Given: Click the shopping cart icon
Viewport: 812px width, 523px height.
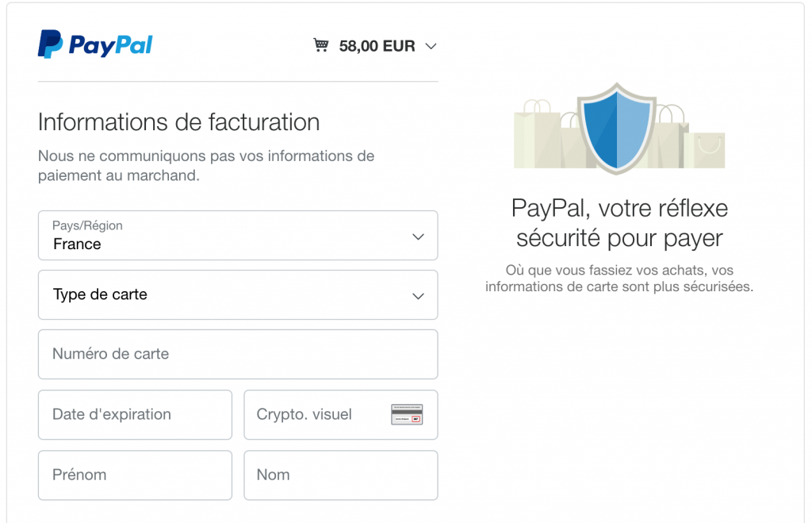Looking at the screenshot, I should [320, 45].
